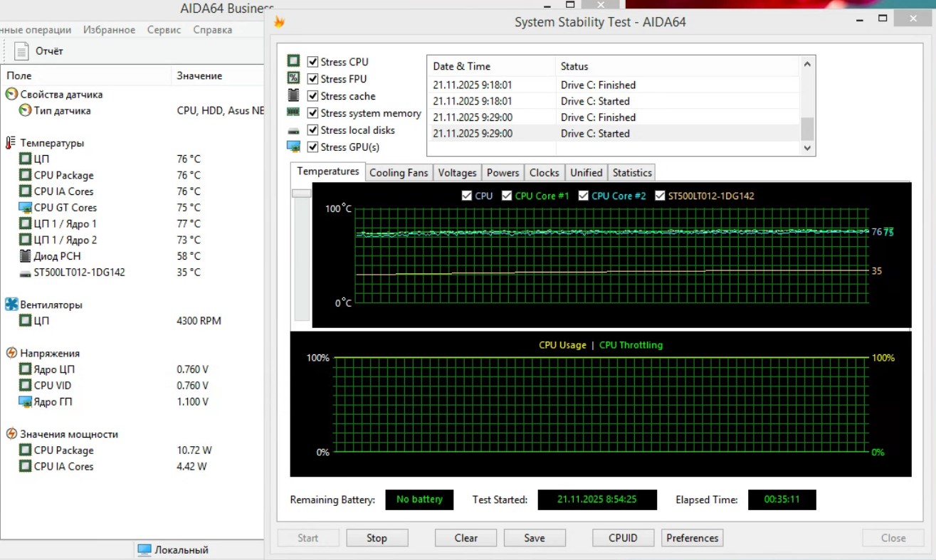Click the temperature graph vertical slider

pyautogui.click(x=302, y=194)
